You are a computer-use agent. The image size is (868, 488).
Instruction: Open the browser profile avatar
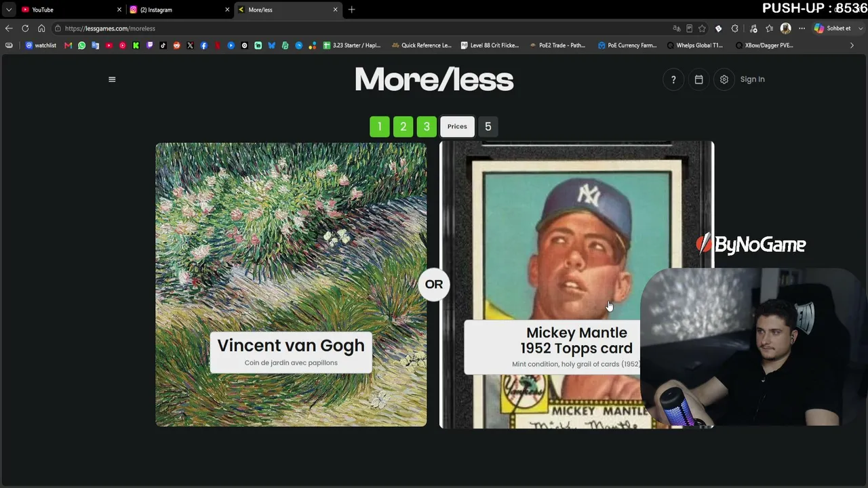[x=785, y=28]
